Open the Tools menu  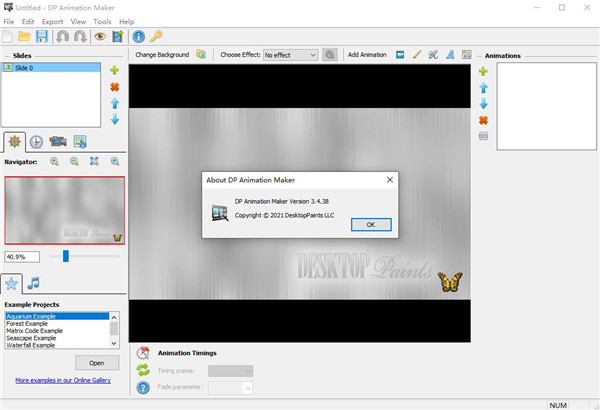coord(102,21)
